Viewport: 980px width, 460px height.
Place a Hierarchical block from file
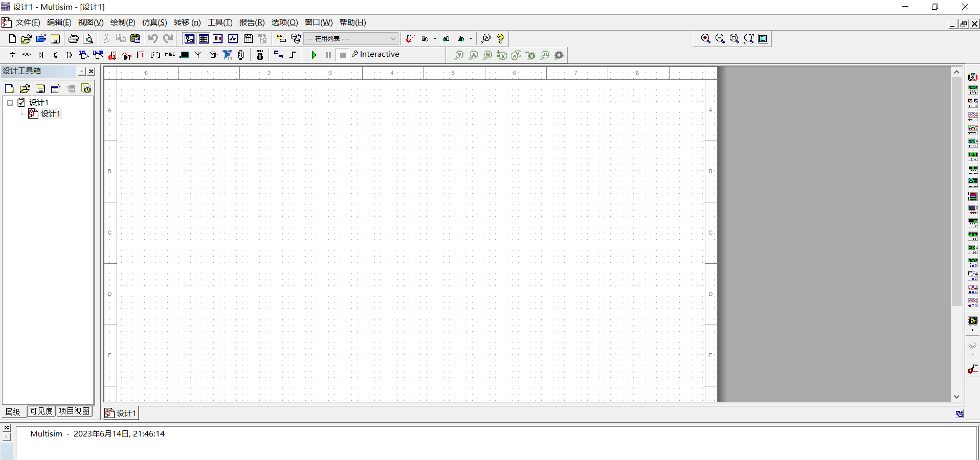(278, 55)
